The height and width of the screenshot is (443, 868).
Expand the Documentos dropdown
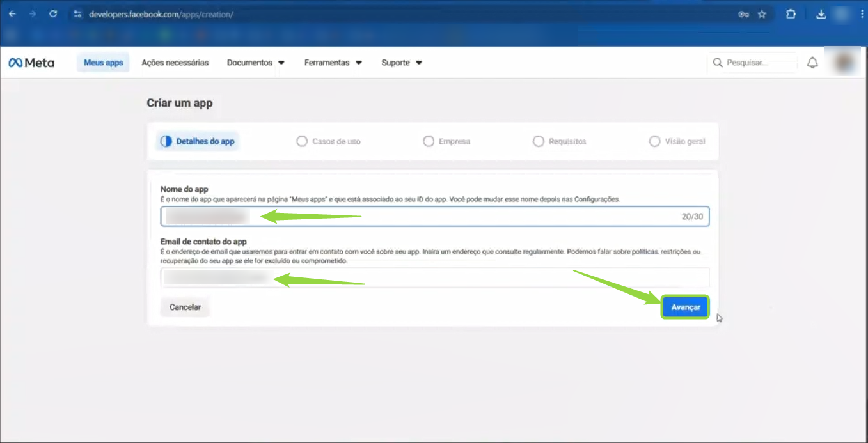[256, 63]
